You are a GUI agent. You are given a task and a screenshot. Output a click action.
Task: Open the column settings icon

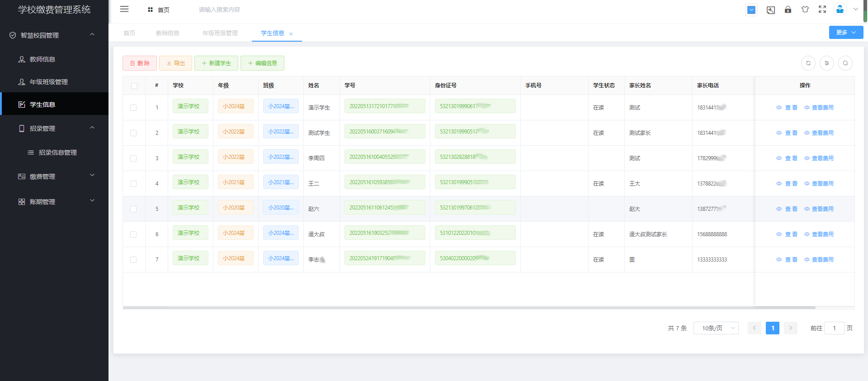(827, 63)
